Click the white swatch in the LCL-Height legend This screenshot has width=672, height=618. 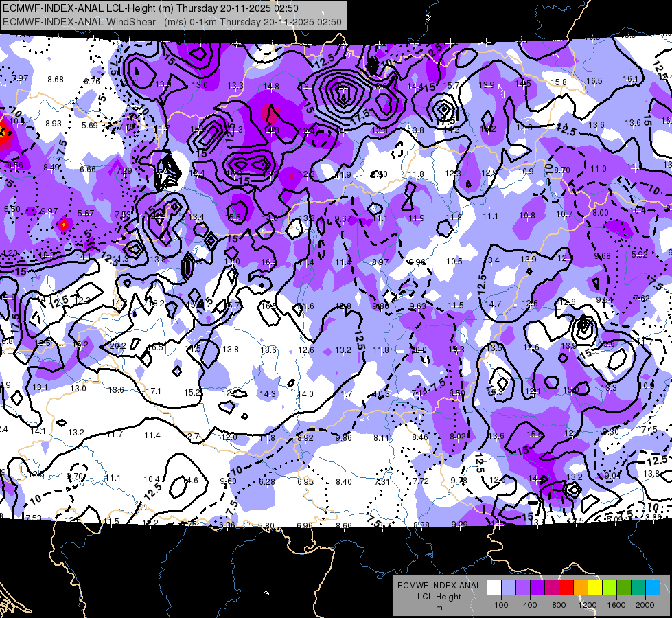click(494, 588)
